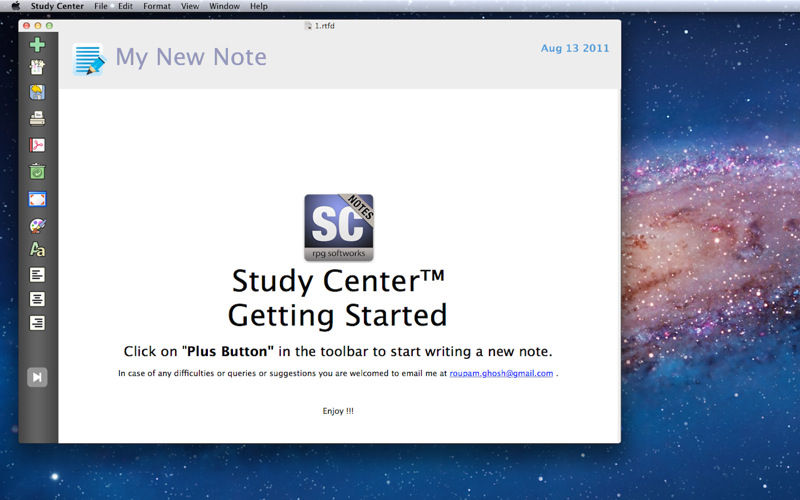This screenshot has width=800, height=500.
Task: Minimize the window with the yellow button
Action: click(x=38, y=26)
